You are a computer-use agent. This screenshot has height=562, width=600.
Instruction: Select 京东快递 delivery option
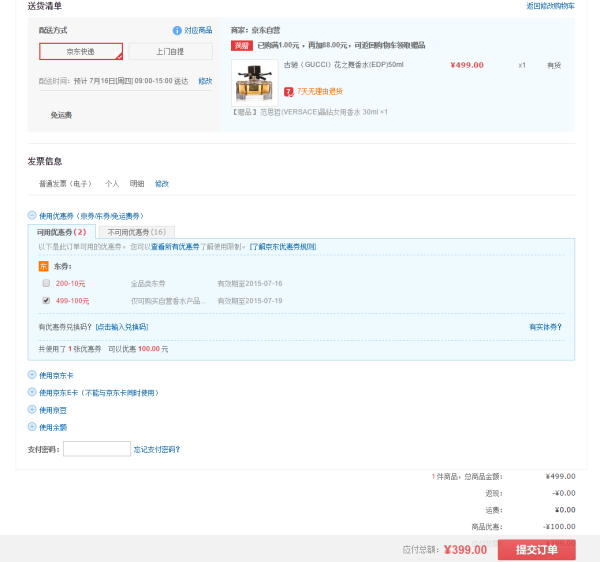tap(81, 51)
